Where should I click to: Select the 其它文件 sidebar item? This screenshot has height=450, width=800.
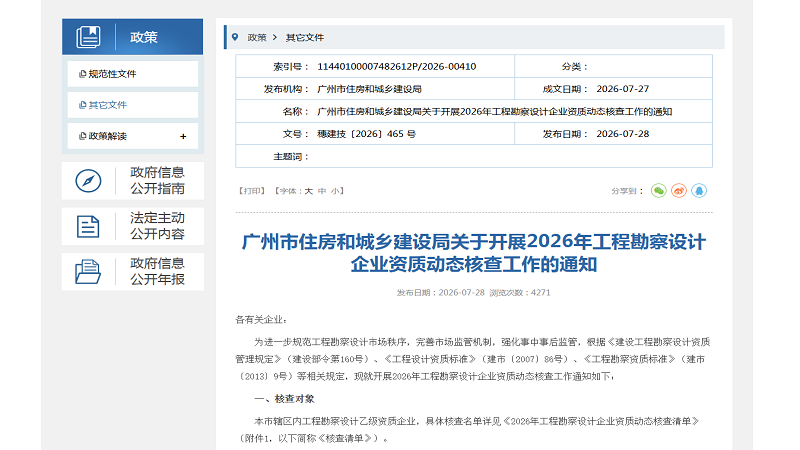click(x=133, y=105)
